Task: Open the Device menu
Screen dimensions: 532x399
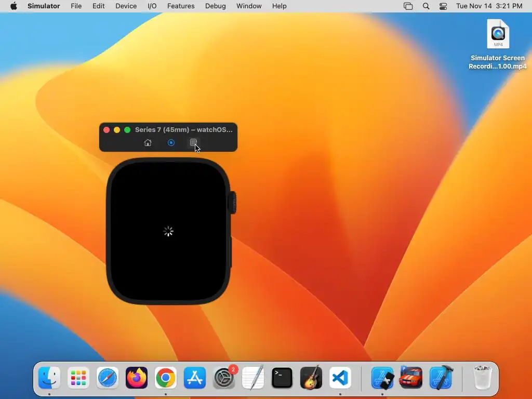Action: 126,6
